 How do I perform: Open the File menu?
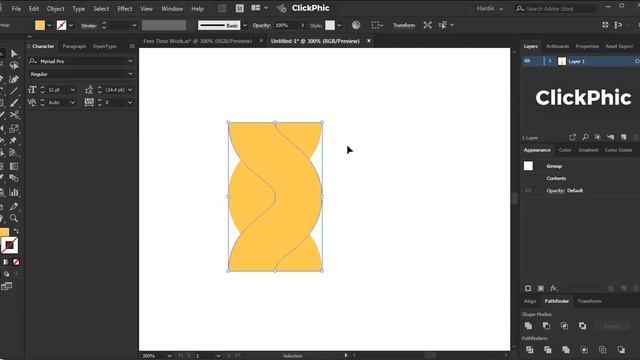(x=16, y=9)
